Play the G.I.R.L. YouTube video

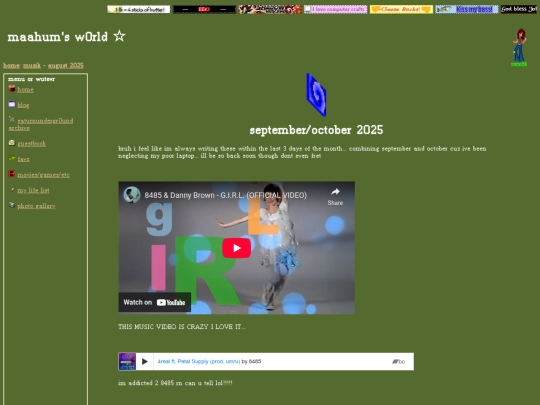tap(236, 248)
